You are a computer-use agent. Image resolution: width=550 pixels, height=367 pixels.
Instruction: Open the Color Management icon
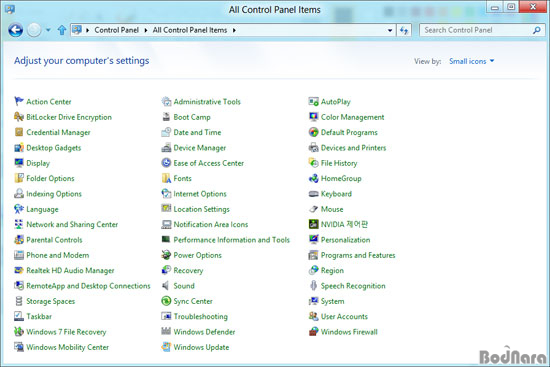pyautogui.click(x=313, y=117)
